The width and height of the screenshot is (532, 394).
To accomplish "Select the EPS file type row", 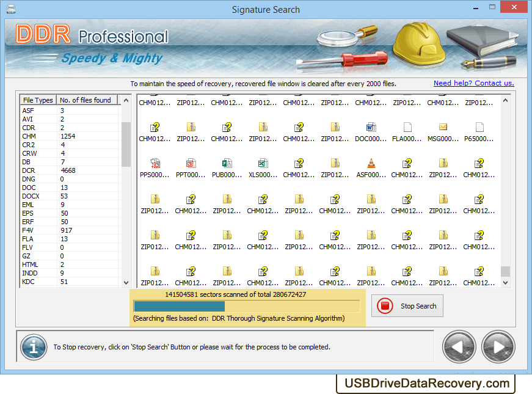I will (71, 213).
